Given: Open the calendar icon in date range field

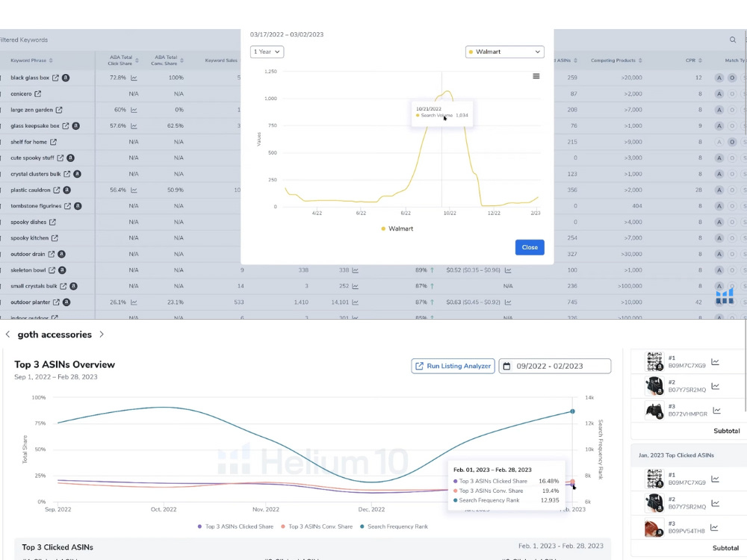Looking at the screenshot, I should click(x=507, y=366).
